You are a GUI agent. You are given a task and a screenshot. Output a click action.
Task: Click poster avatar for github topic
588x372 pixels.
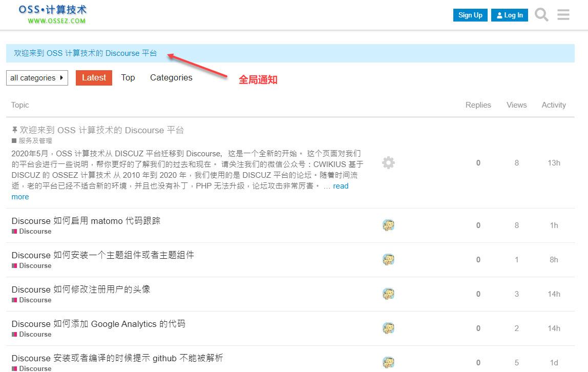[388, 362]
